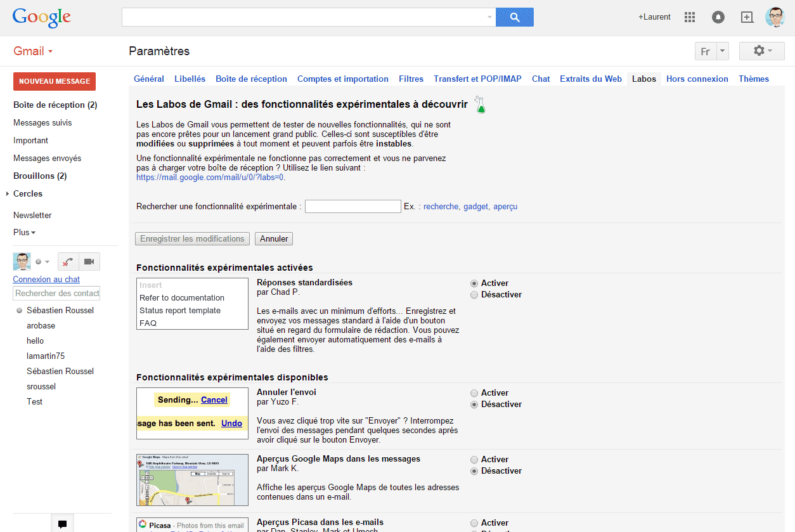
Task: Open the Filtres tab
Action: click(411, 79)
